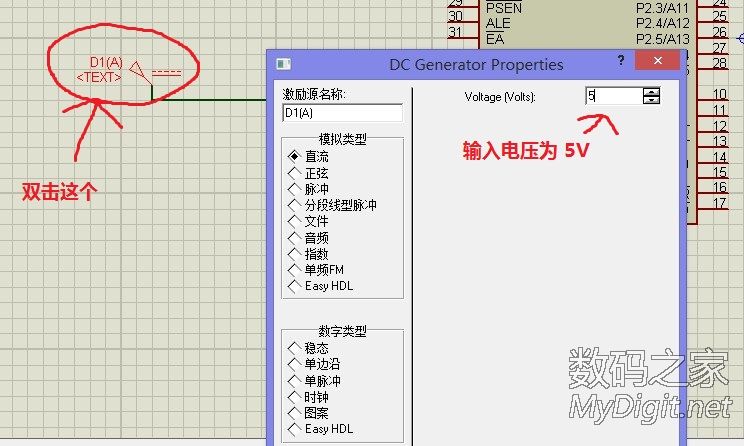744x446 pixels.
Task: Select the 时钟 digital type option
Action: click(x=294, y=397)
